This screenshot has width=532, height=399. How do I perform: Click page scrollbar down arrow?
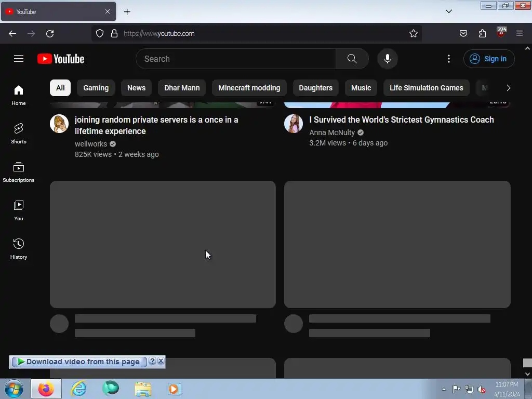click(x=527, y=374)
